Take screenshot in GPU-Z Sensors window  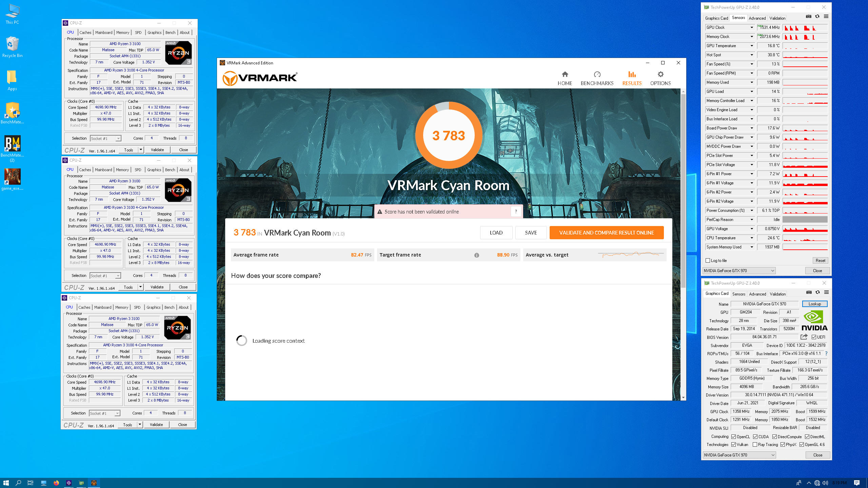tap(809, 17)
